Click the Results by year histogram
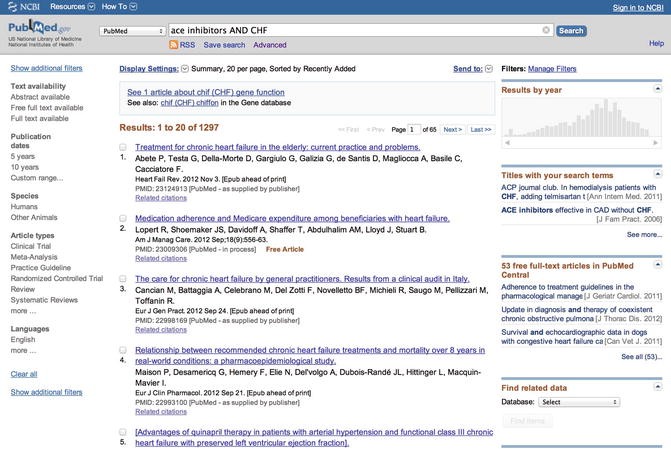 [581, 118]
